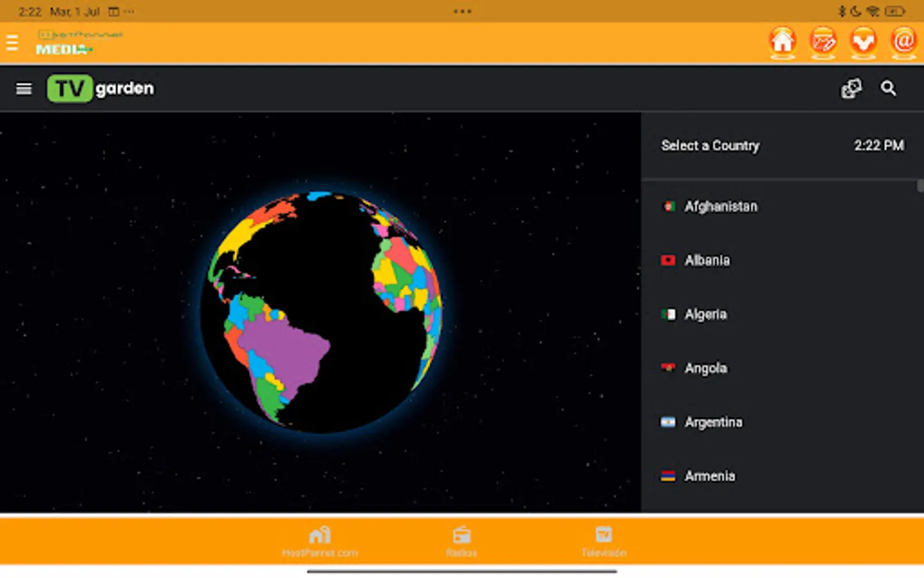Select Algeria from the country list
924x578 pixels.
(706, 314)
